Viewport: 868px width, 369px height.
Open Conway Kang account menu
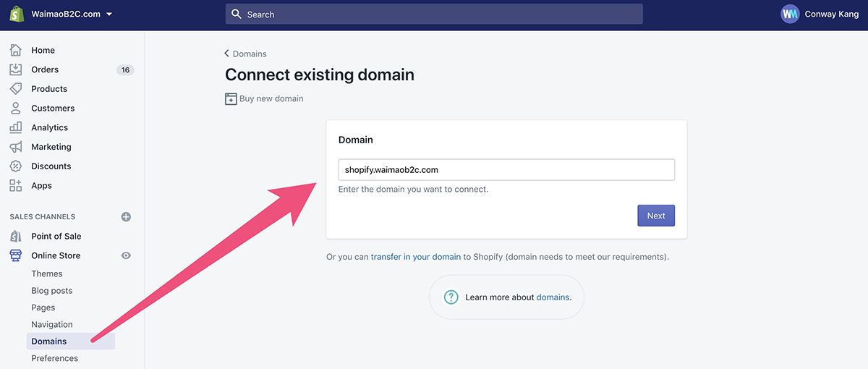820,14
